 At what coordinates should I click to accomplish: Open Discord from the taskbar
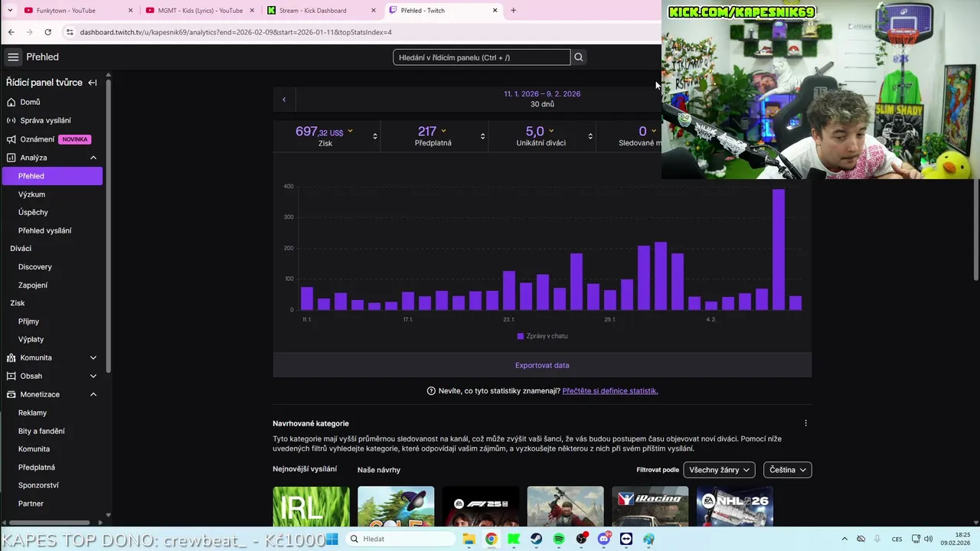point(604,539)
